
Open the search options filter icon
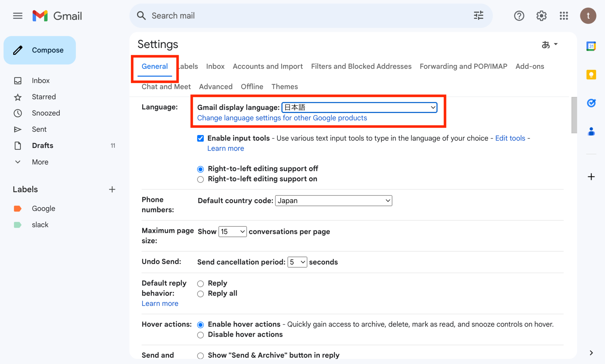click(x=478, y=15)
